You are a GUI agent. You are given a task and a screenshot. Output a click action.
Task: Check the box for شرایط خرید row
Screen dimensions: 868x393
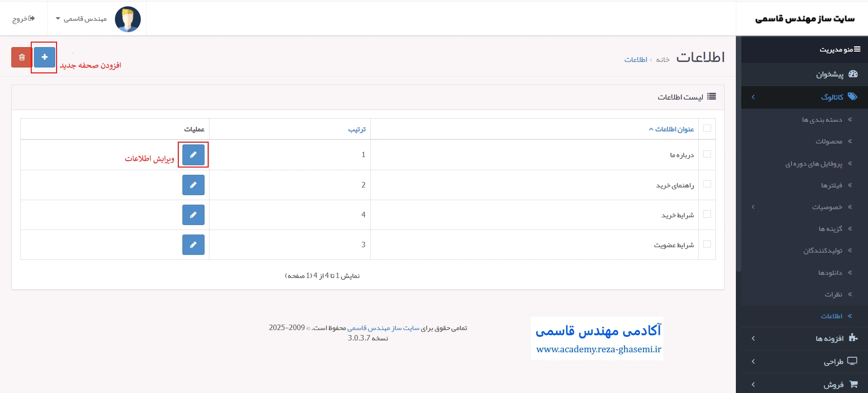click(x=707, y=214)
